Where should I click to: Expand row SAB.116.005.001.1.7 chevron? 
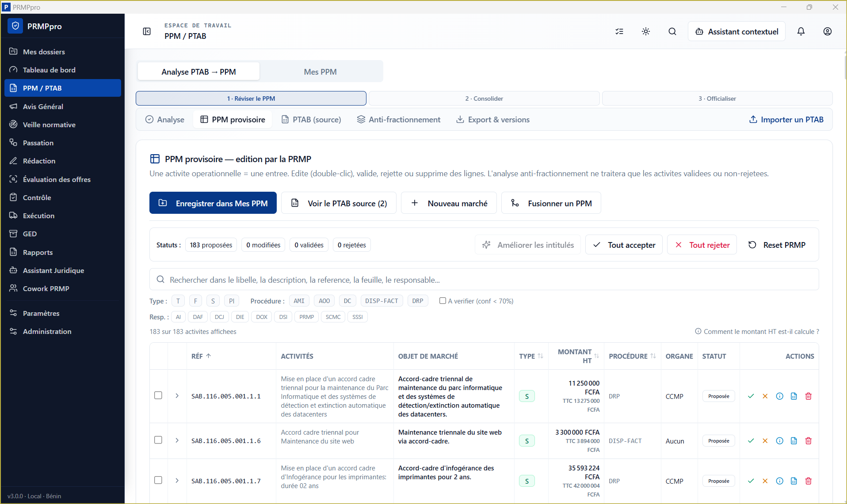pos(177,481)
